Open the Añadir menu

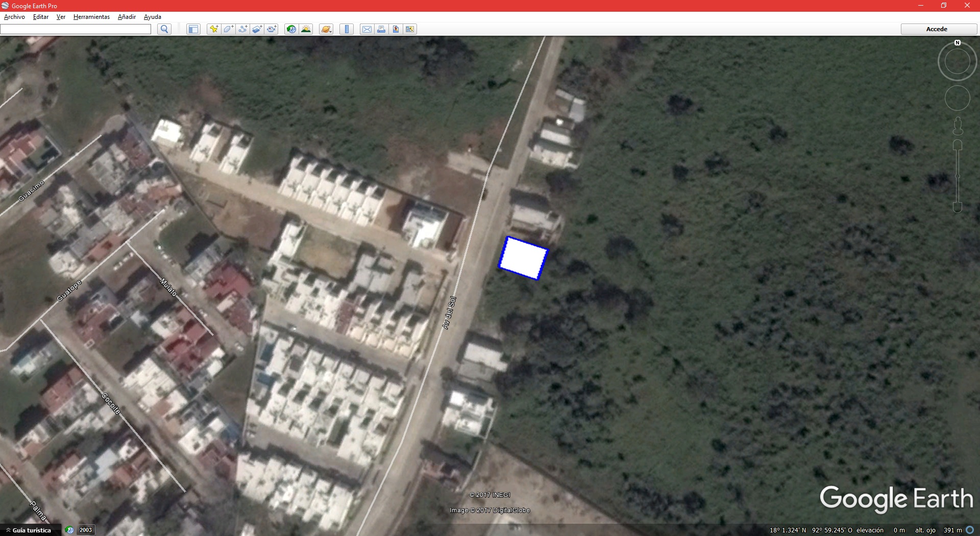(127, 17)
